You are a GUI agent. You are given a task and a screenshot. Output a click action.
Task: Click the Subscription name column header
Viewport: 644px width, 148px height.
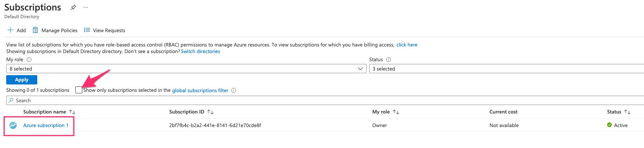[45, 112]
